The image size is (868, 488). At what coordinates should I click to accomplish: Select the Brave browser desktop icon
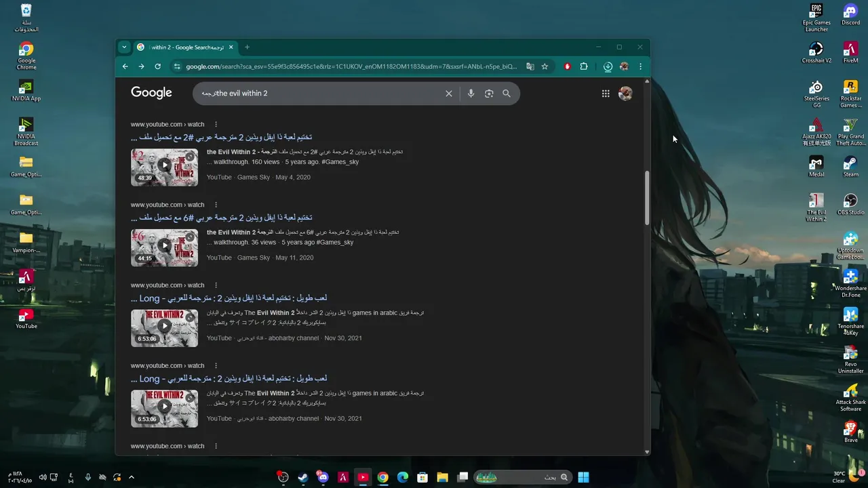click(850, 432)
